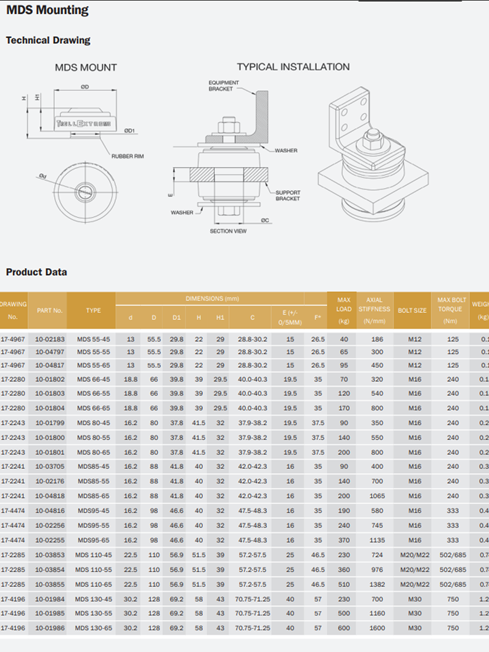Click the BOLT SIZE column header
This screenshot has height=652, width=489.
pyautogui.click(x=412, y=310)
